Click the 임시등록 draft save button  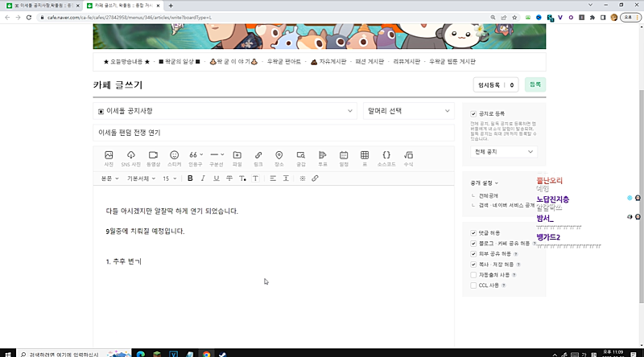[495, 84]
